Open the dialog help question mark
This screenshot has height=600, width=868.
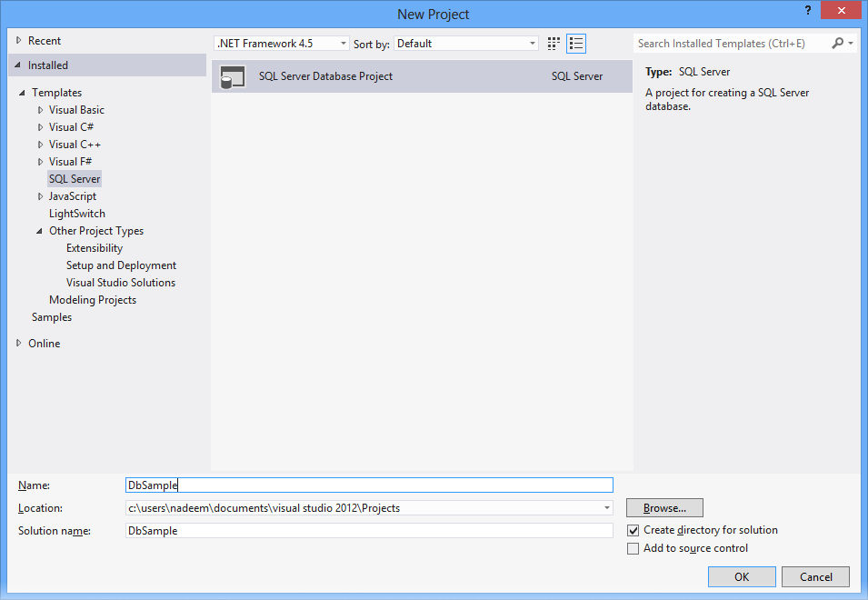(808, 11)
